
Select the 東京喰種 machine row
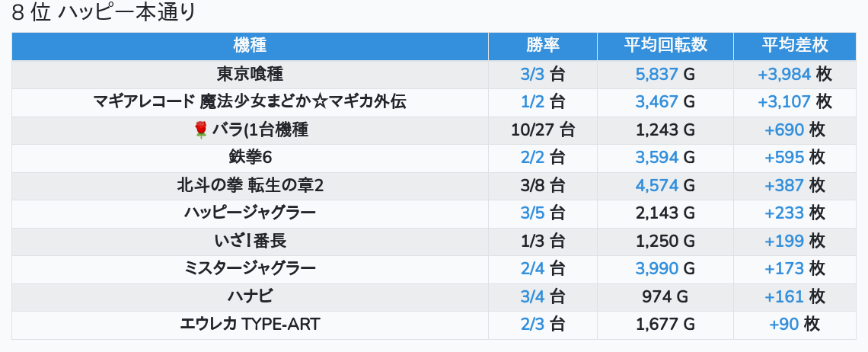click(250, 75)
